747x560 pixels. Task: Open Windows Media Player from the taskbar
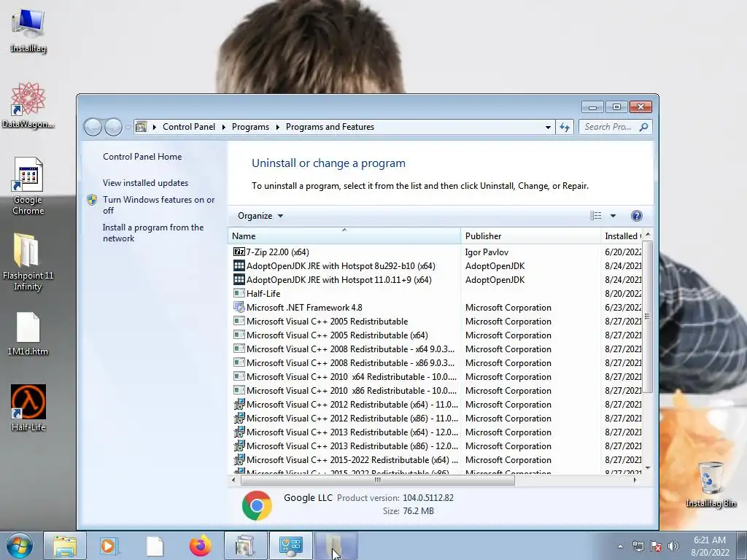click(109, 545)
